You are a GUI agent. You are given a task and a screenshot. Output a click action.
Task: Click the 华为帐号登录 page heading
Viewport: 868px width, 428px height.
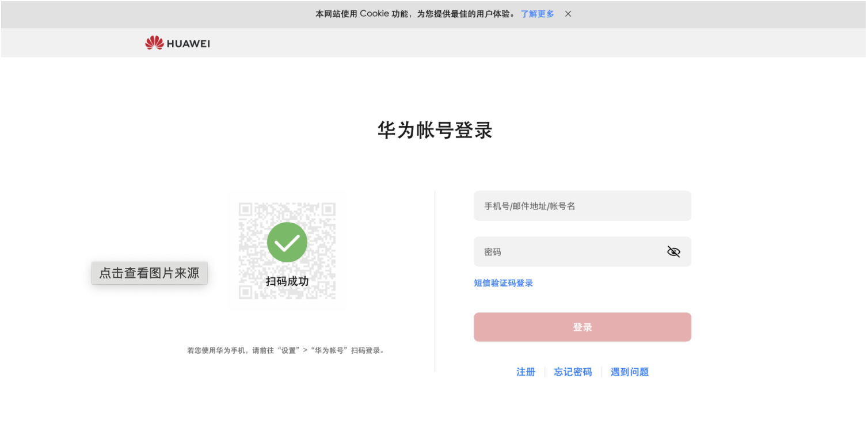click(435, 131)
